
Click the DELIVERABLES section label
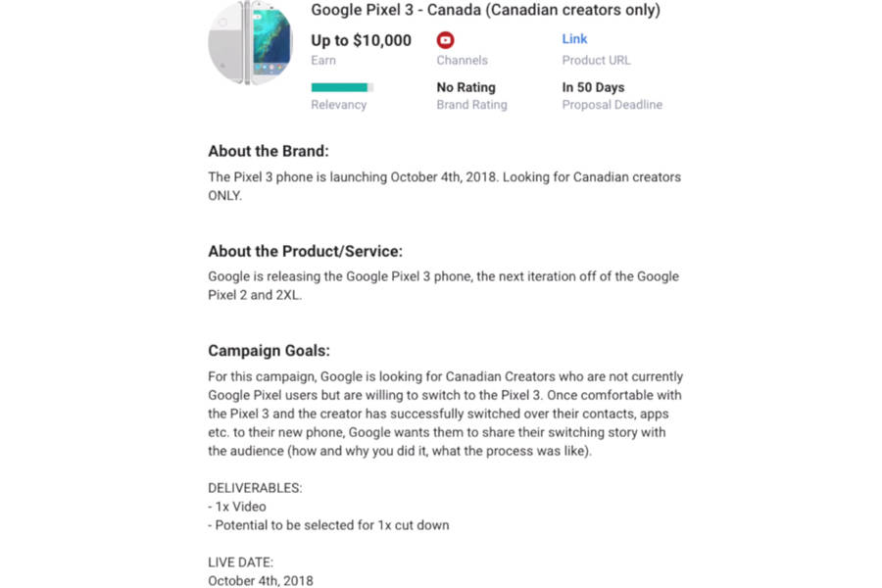(255, 488)
